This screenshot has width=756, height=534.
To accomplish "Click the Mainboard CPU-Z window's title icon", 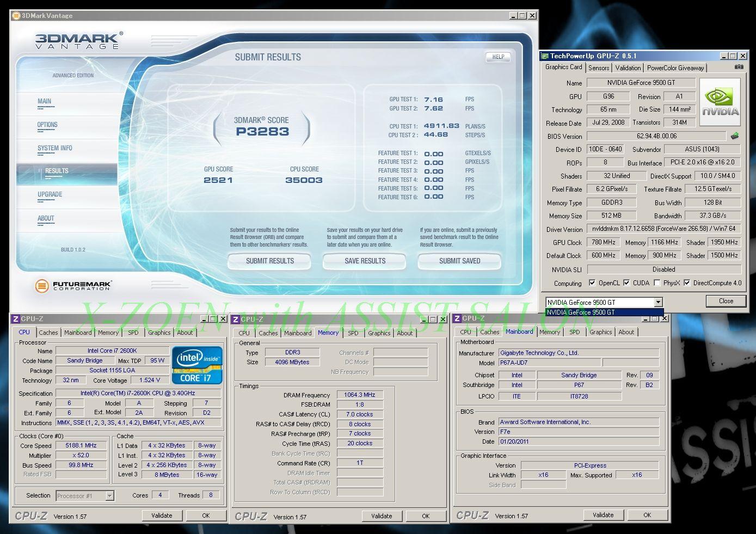I will click(457, 318).
